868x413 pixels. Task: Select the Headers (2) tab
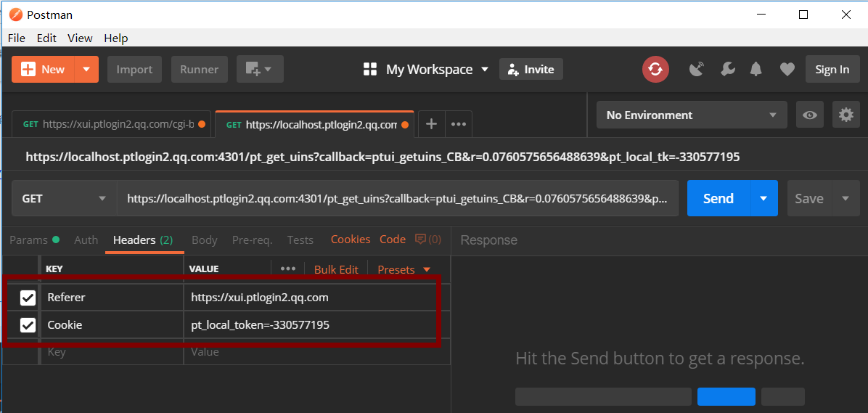click(x=144, y=240)
